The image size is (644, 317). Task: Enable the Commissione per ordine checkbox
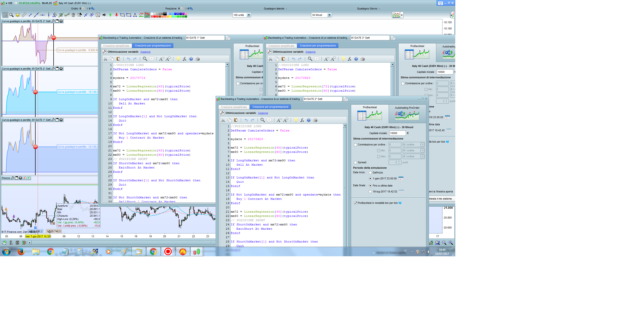point(355,145)
